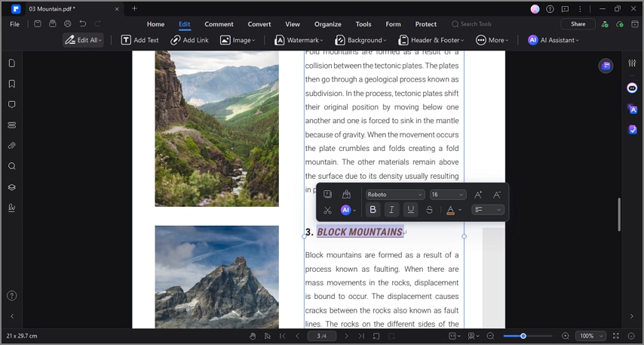Open the Search magnifier in left sidebar
The height and width of the screenshot is (345, 644).
12,166
